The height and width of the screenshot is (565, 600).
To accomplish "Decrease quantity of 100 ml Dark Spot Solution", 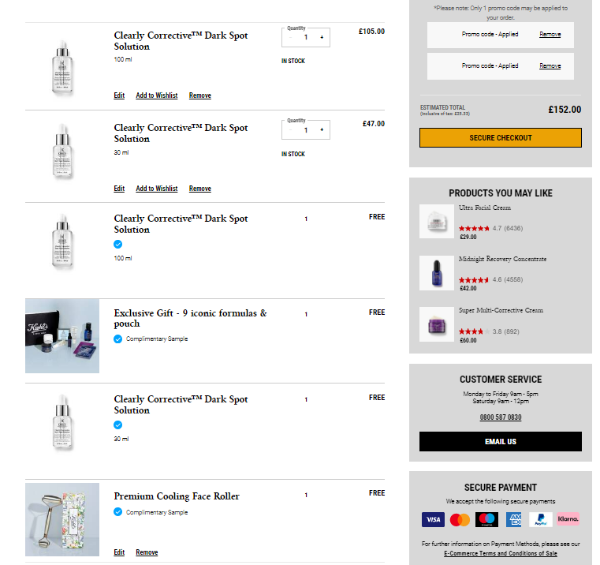I will [291, 38].
